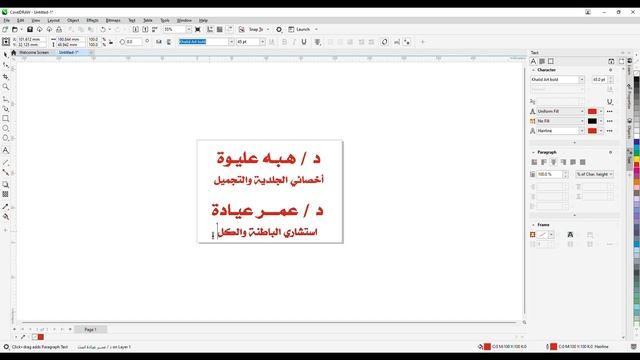Viewport: 640px width, 360px height.
Task: Open the Options gear icon
Action: click(279, 29)
